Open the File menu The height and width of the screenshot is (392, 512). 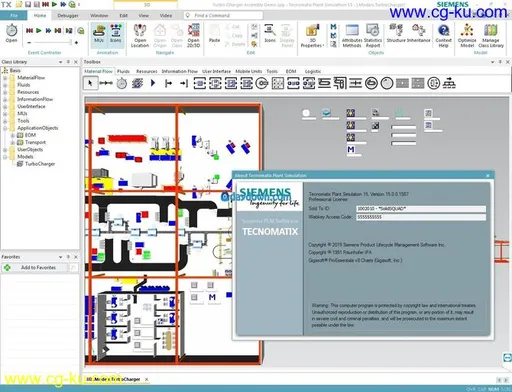tap(14, 15)
